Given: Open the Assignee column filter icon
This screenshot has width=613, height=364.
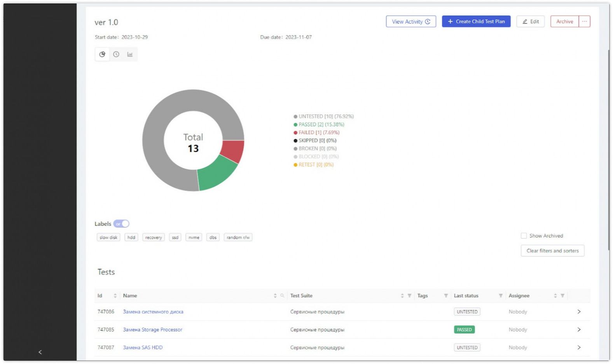Looking at the screenshot, I should pos(562,296).
